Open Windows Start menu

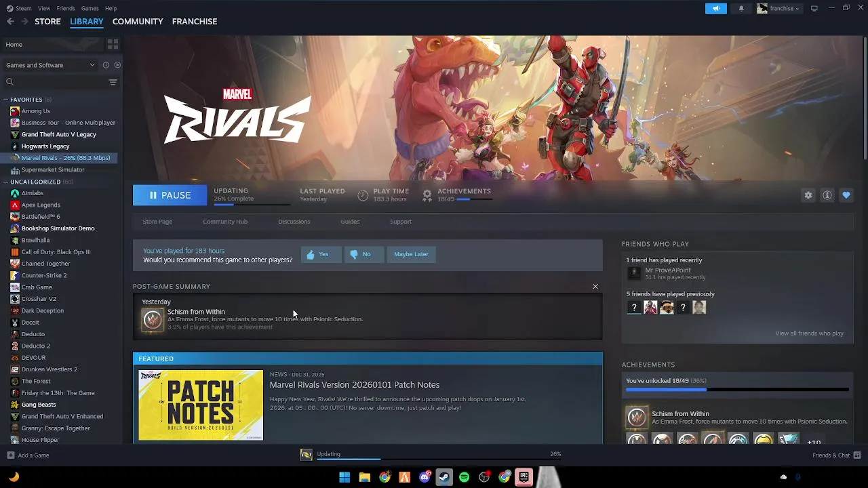click(x=344, y=477)
